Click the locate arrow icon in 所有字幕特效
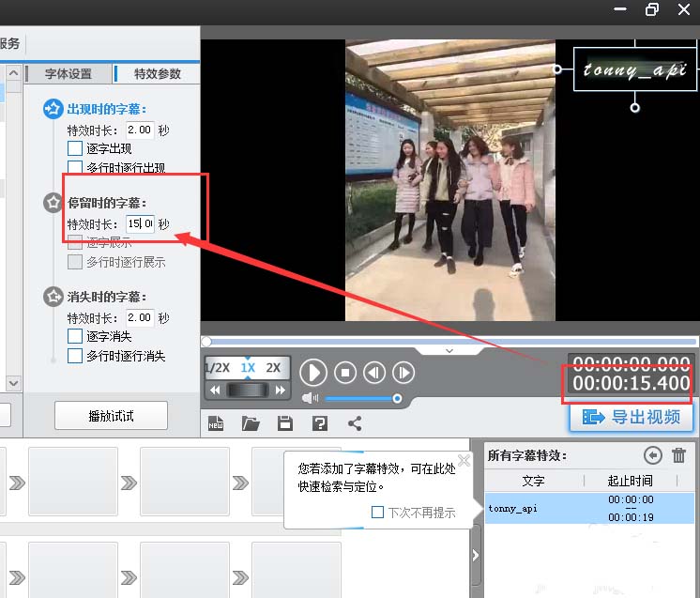The width and height of the screenshot is (700, 598). [653, 455]
